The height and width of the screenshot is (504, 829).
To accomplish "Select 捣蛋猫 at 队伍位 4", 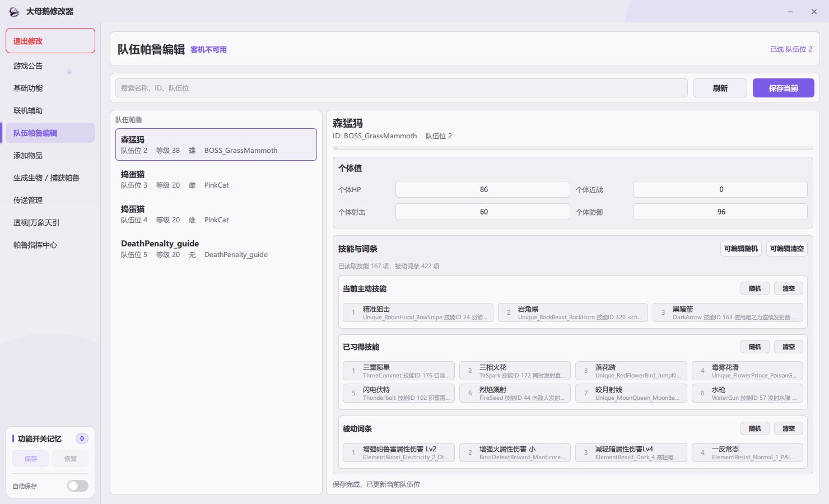I will tap(216, 214).
